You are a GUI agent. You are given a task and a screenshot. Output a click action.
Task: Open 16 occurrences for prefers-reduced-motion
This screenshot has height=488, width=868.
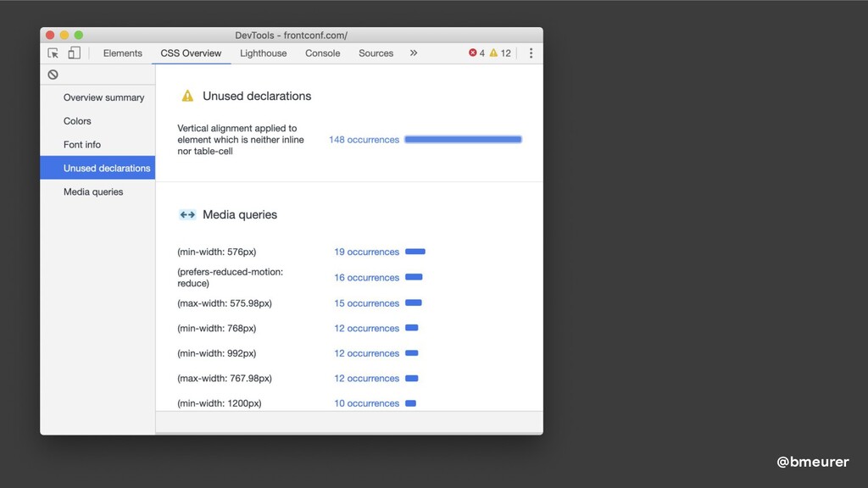coord(366,278)
